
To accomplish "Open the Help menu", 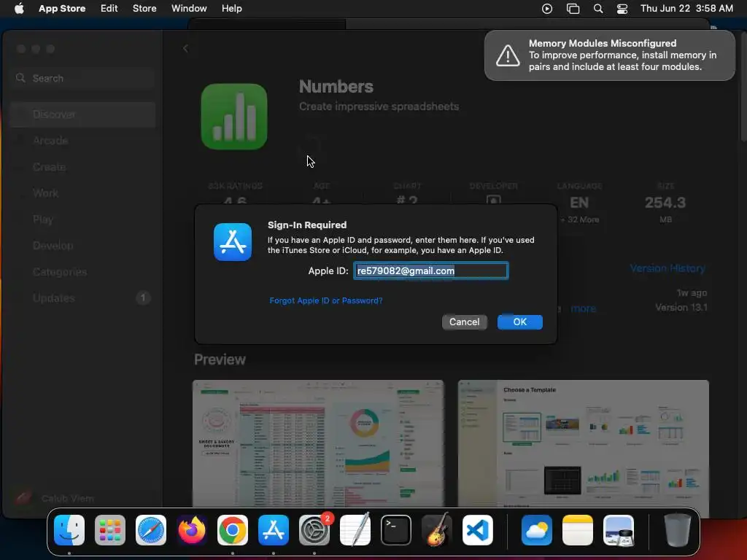I will (231, 8).
